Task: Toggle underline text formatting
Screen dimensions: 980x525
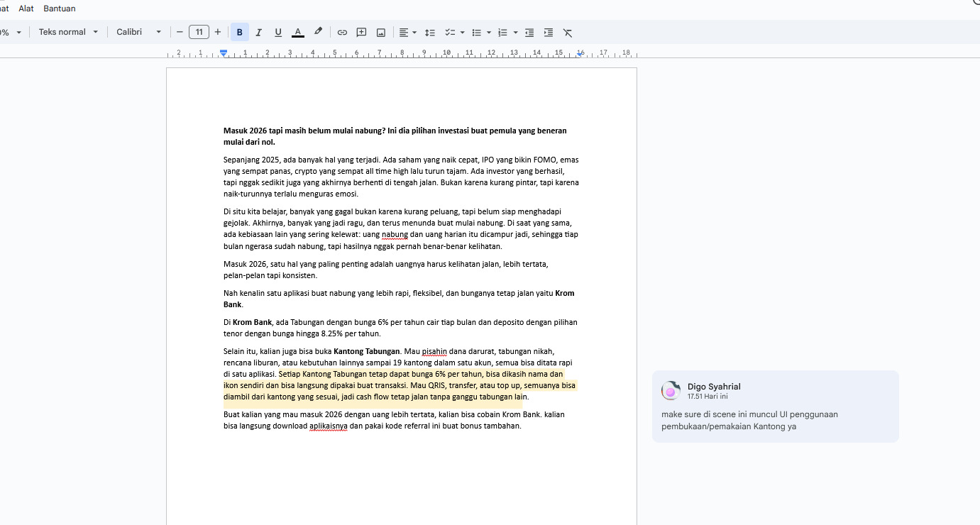Action: click(x=278, y=32)
